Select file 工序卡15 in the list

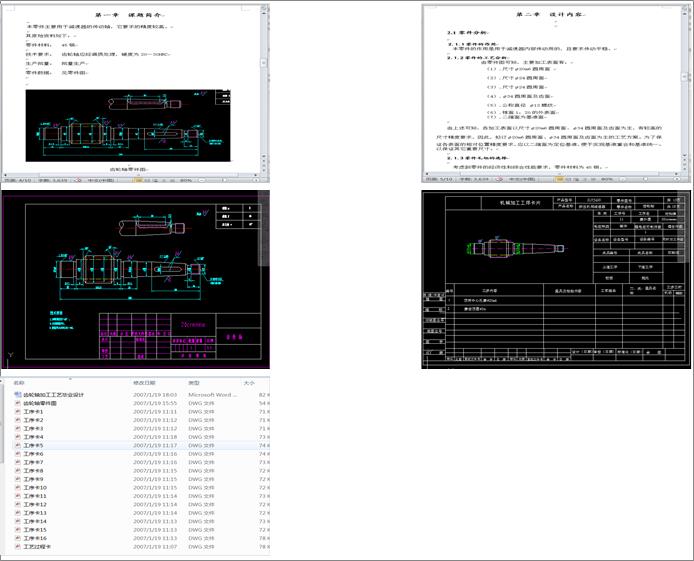coord(35,529)
